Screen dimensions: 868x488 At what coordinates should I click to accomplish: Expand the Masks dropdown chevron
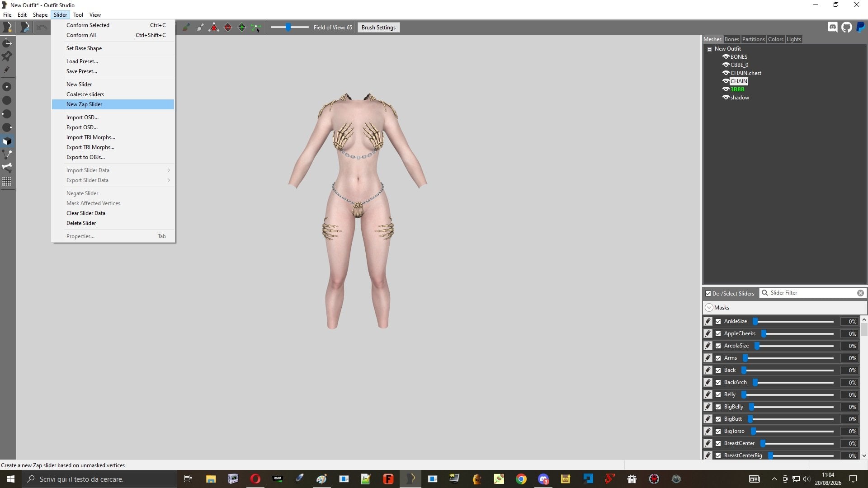tap(709, 308)
